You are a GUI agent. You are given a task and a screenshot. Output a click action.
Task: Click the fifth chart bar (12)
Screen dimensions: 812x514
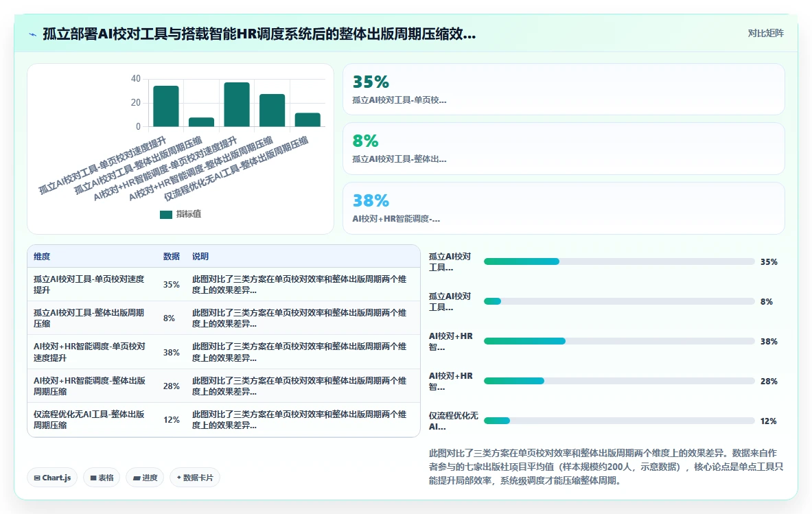308,119
